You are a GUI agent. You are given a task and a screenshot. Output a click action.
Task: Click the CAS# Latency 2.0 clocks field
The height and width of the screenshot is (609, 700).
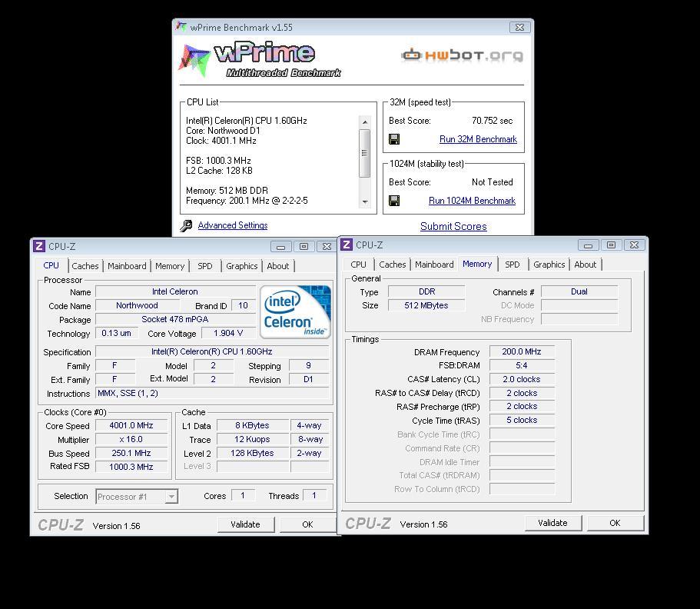[522, 379]
